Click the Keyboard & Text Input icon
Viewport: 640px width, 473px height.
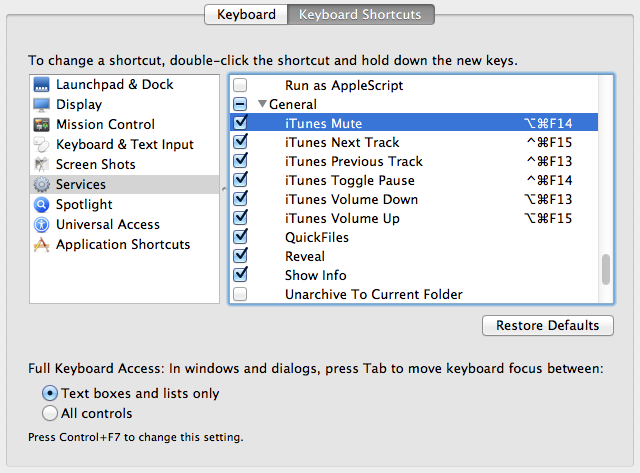(x=42, y=144)
